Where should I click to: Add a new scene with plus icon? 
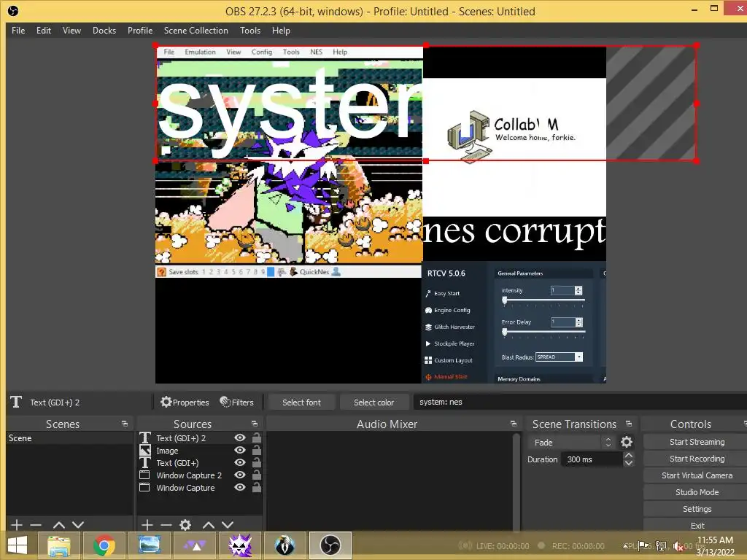(17, 525)
